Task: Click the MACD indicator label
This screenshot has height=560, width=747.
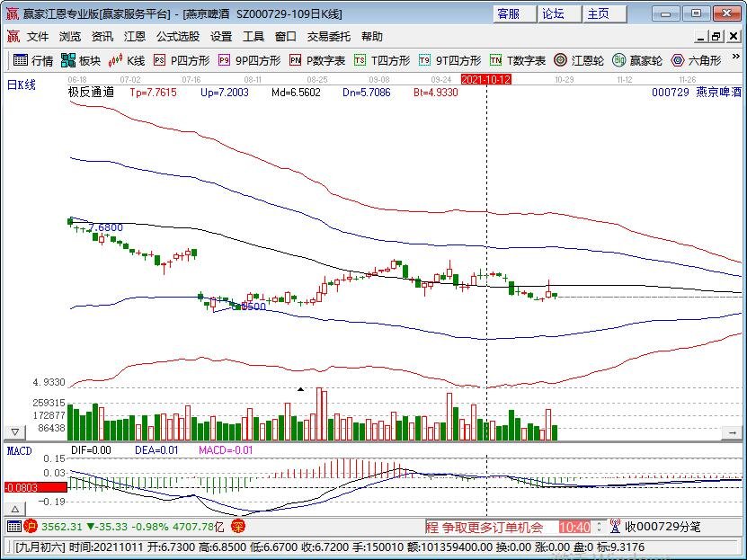Action: 19,449
